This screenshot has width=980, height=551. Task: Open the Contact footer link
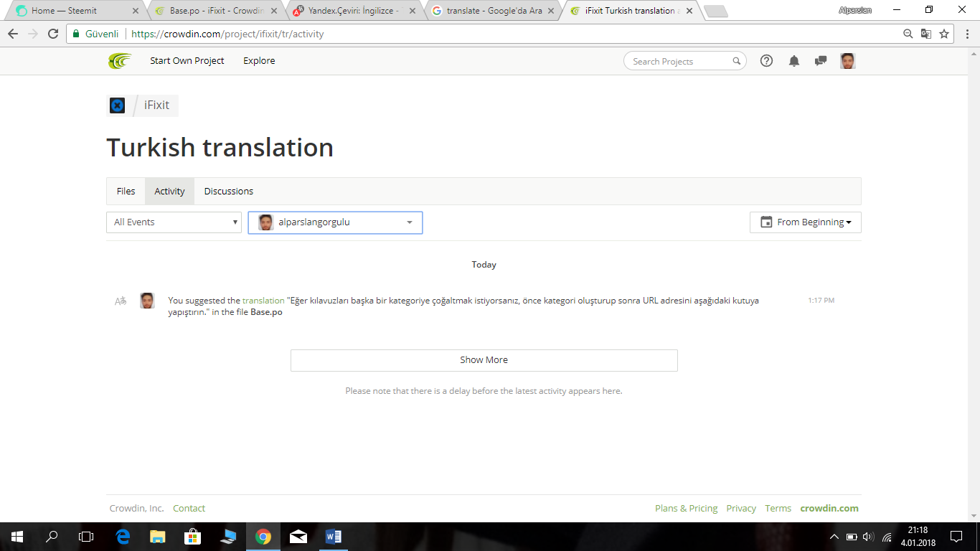[x=189, y=509]
